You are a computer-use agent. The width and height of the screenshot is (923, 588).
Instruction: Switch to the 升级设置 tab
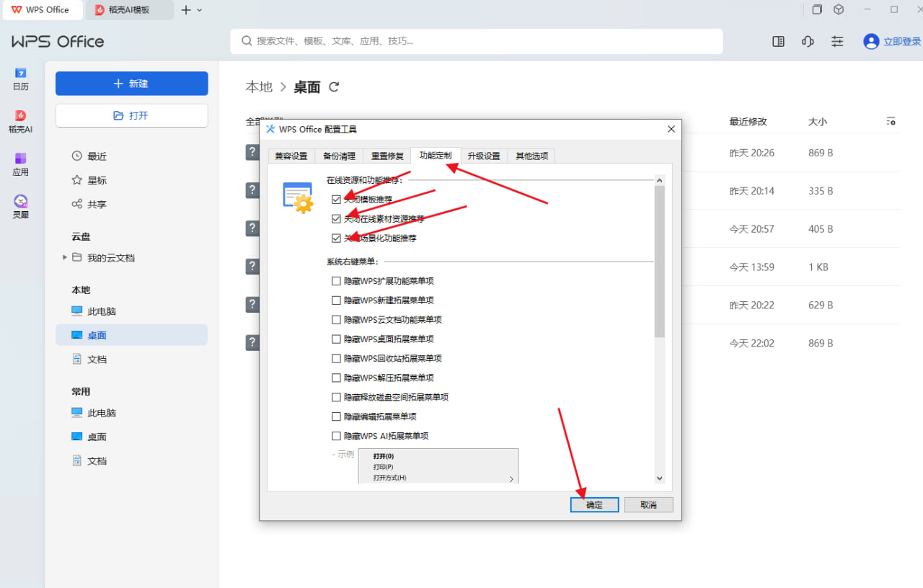point(483,156)
